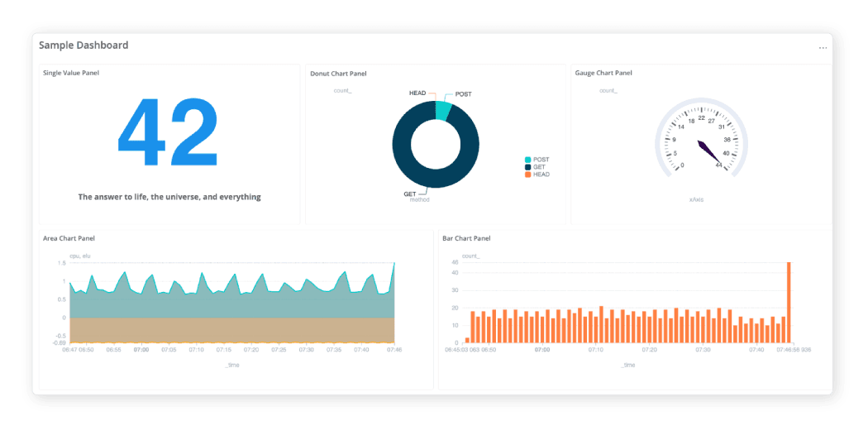Viewport: 868px width, 435px height.
Task: Click the 07:00 tick on area chart axis
Action: pos(141,350)
